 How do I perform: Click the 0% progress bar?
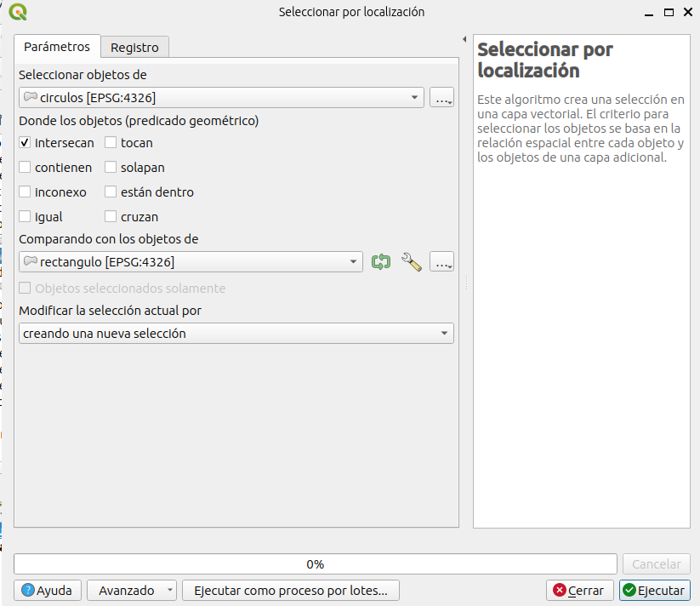coord(315,564)
